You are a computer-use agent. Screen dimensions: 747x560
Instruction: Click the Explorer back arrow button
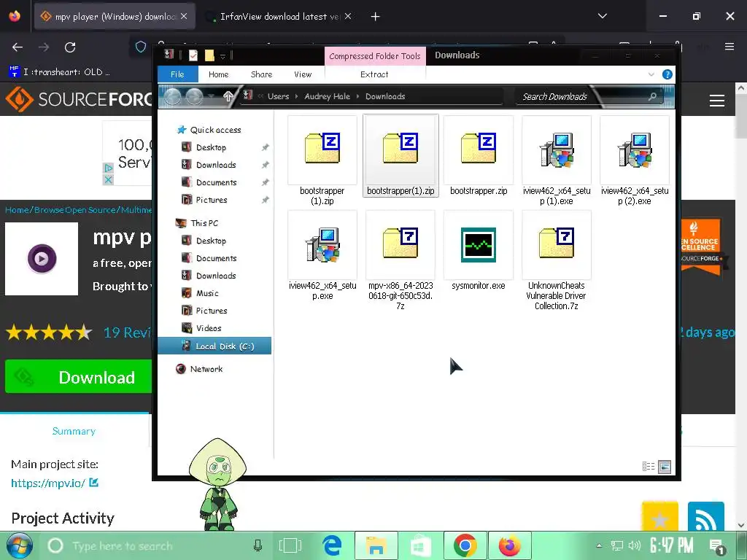click(x=172, y=97)
